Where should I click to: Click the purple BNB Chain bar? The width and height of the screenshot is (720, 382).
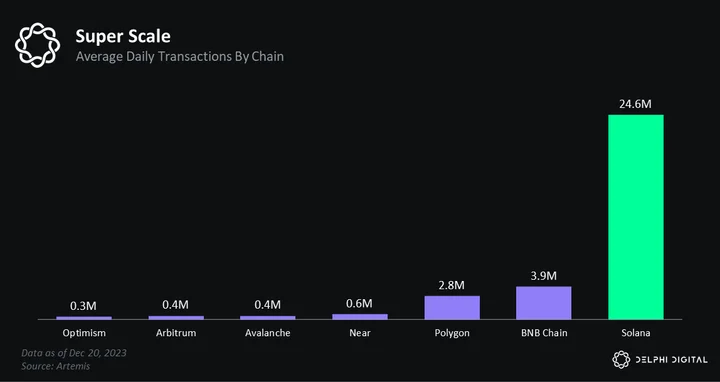[x=544, y=303]
